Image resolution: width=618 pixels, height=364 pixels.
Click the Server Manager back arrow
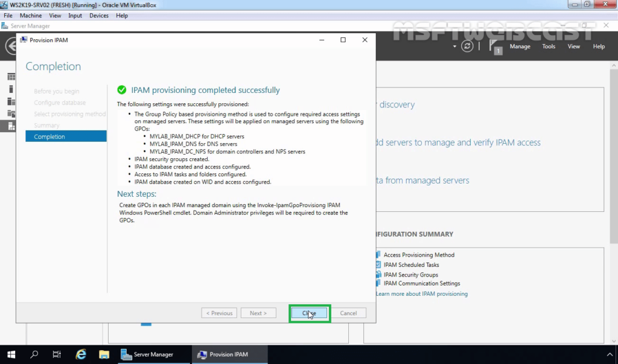click(x=11, y=46)
